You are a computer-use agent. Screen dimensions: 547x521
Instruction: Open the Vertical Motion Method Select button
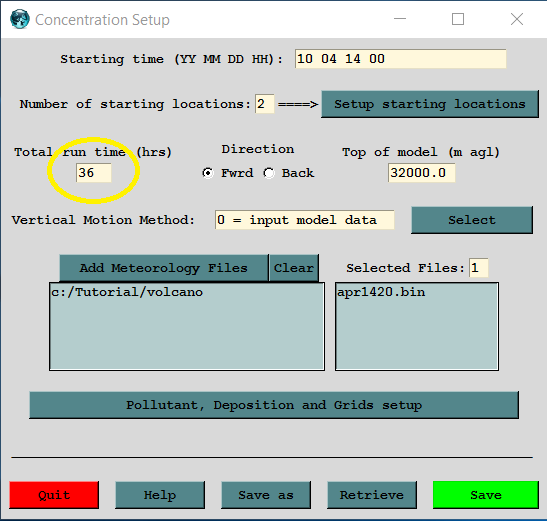click(472, 220)
